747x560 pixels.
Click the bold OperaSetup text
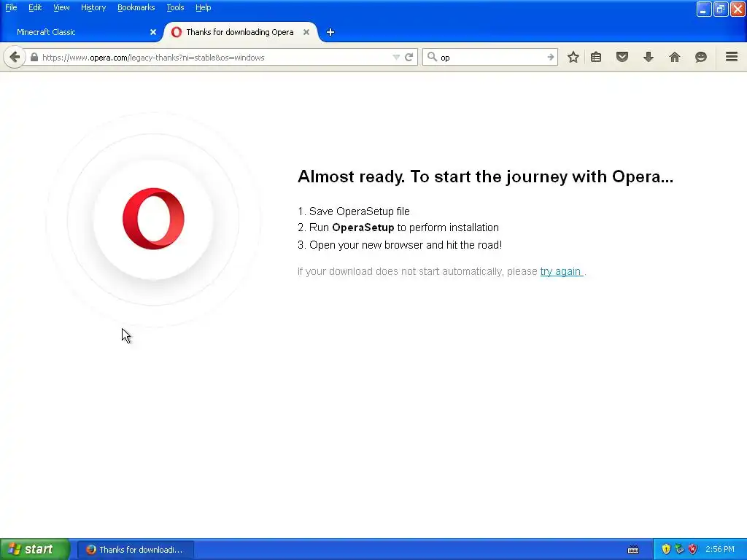[363, 227]
